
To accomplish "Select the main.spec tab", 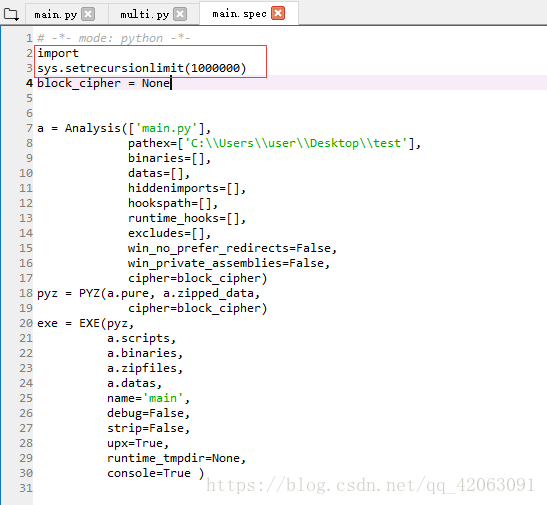I will 239,14.
